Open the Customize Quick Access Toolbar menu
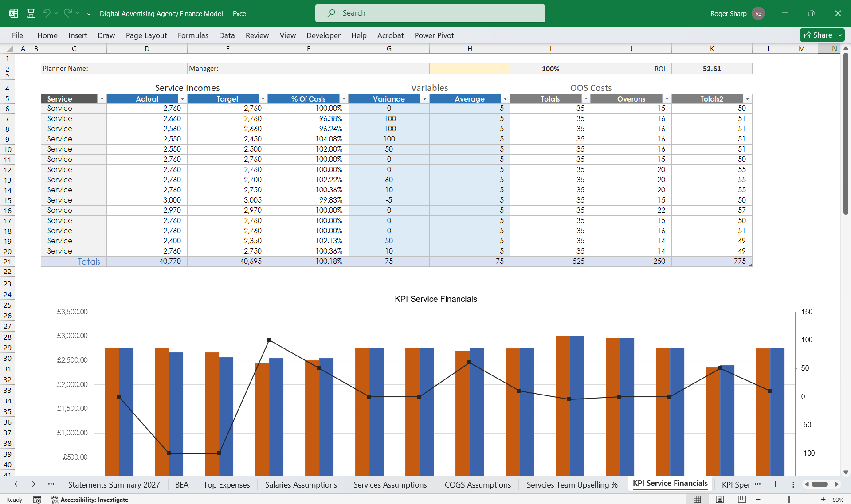Screen dimensions: 851x504 (x=89, y=14)
